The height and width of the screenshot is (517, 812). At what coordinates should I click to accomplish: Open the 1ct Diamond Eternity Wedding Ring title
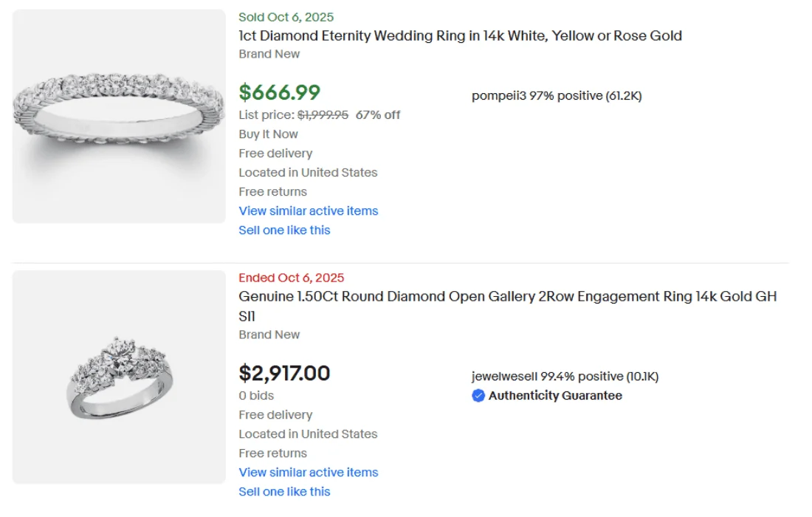click(460, 35)
